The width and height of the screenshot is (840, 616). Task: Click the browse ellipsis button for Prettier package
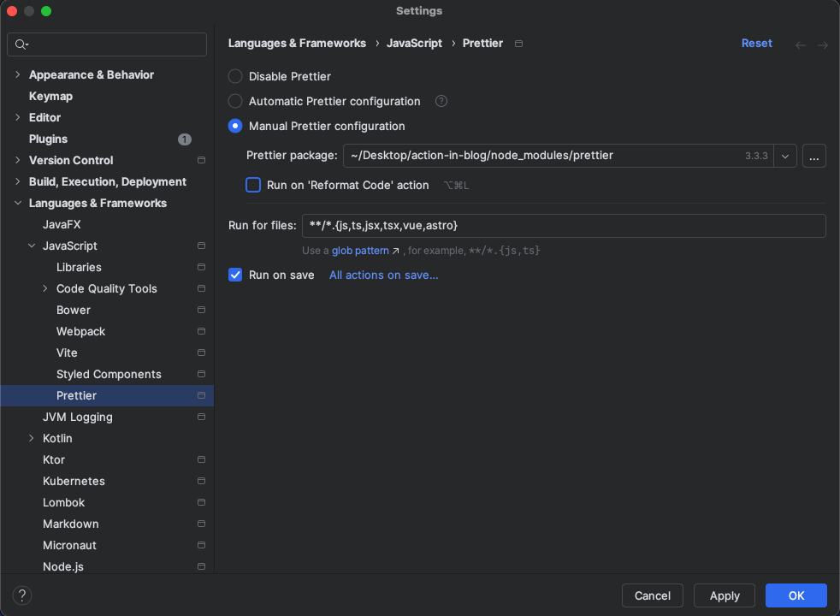click(814, 156)
